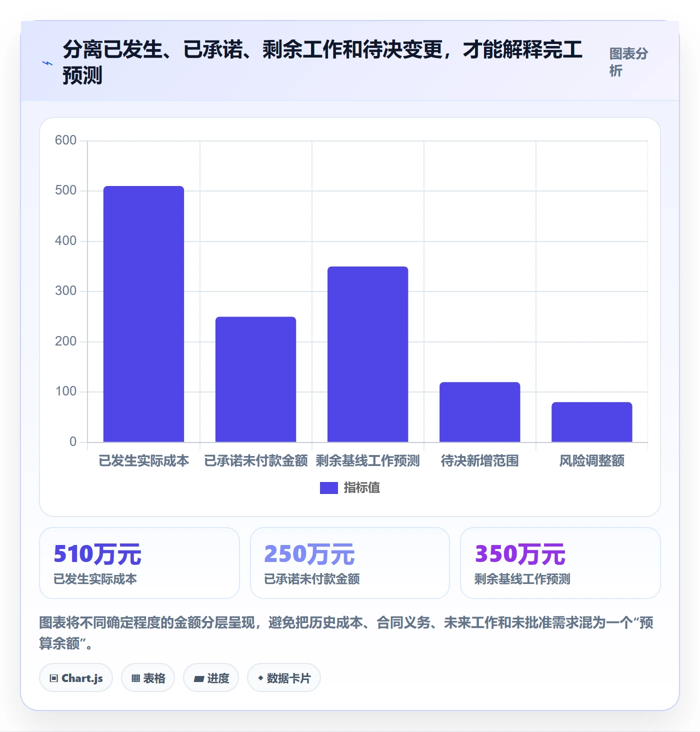Select the 已承诺未付款金额 bar

click(x=255, y=379)
